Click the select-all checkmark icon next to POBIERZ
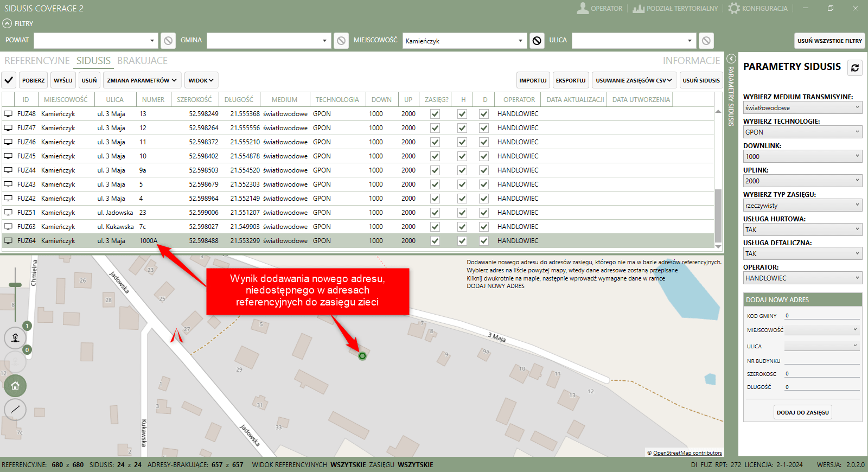The height and width of the screenshot is (472, 868). [9, 80]
